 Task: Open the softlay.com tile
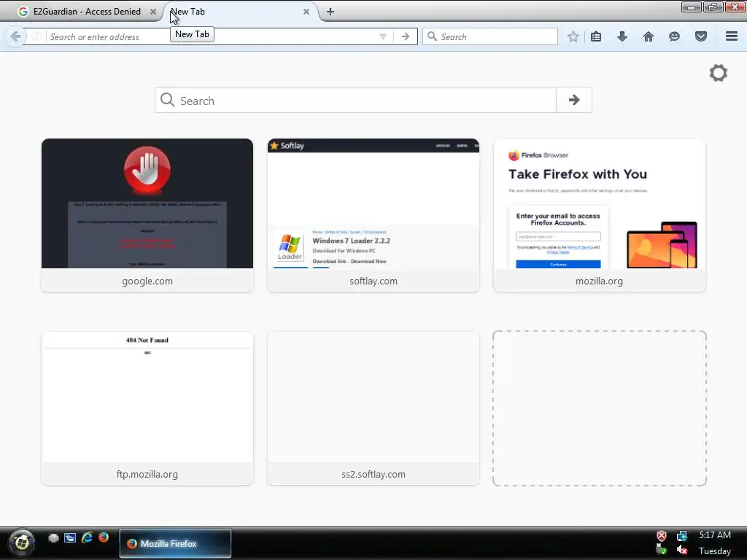373,215
